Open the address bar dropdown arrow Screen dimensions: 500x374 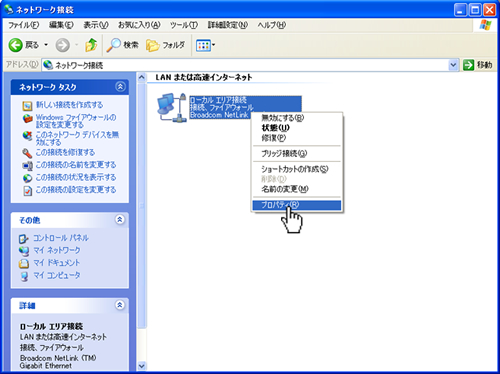tap(453, 65)
